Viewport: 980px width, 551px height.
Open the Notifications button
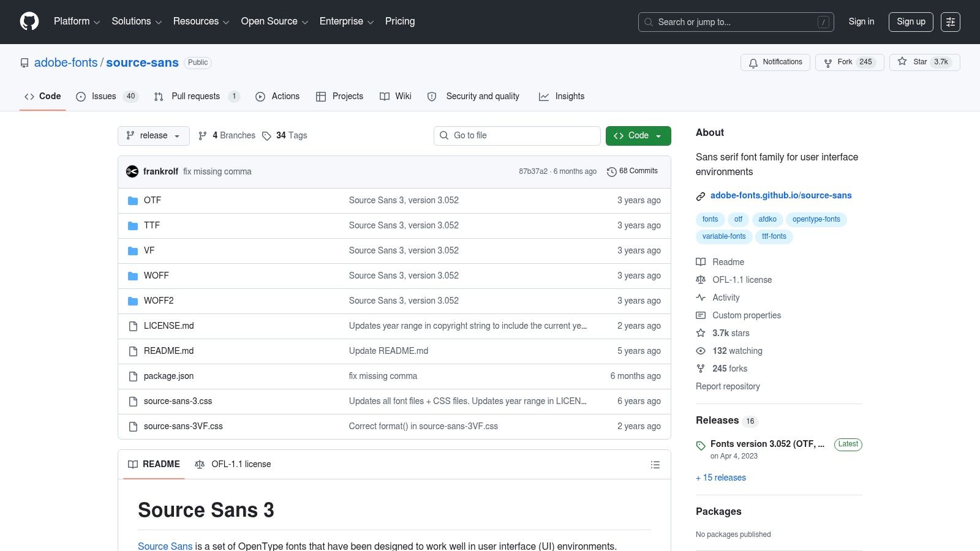click(x=775, y=62)
